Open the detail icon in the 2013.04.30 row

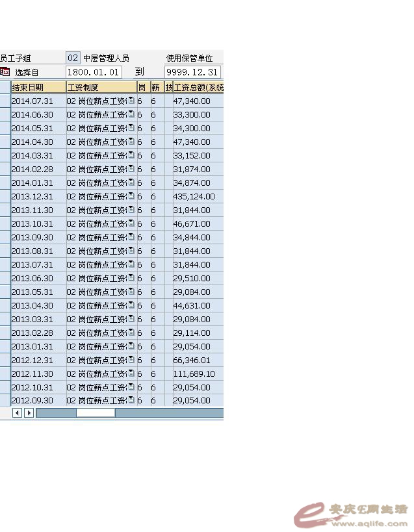coord(131,305)
